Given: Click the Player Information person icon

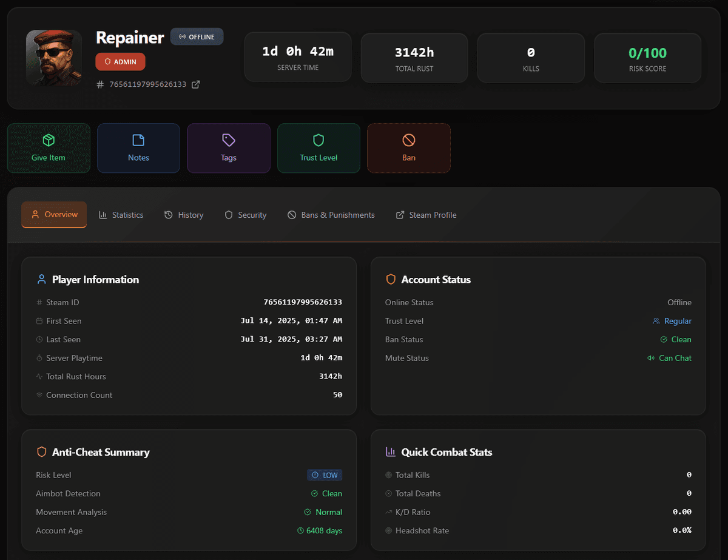Looking at the screenshot, I should coord(41,279).
